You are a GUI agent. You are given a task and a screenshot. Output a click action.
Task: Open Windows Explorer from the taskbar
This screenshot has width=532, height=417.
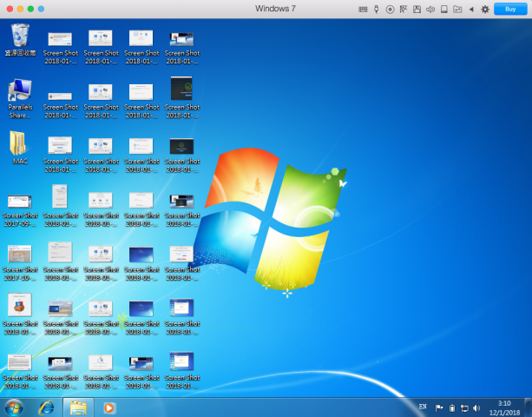pos(78,407)
